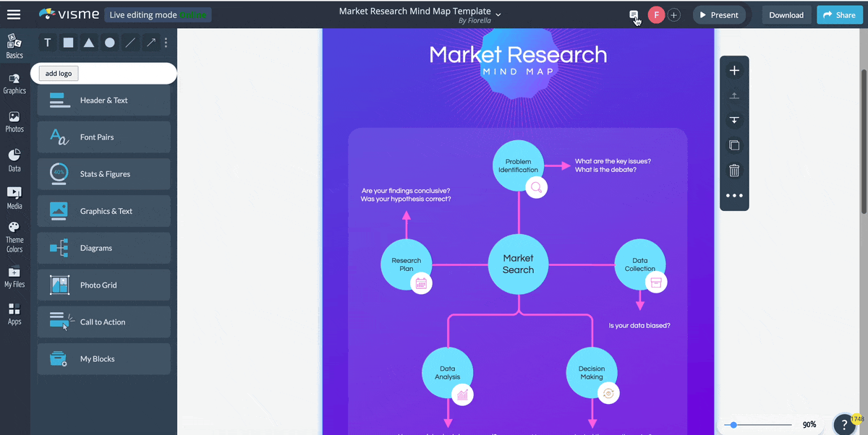Select the circle shape tool
The width and height of the screenshot is (868, 435).
[x=109, y=43]
